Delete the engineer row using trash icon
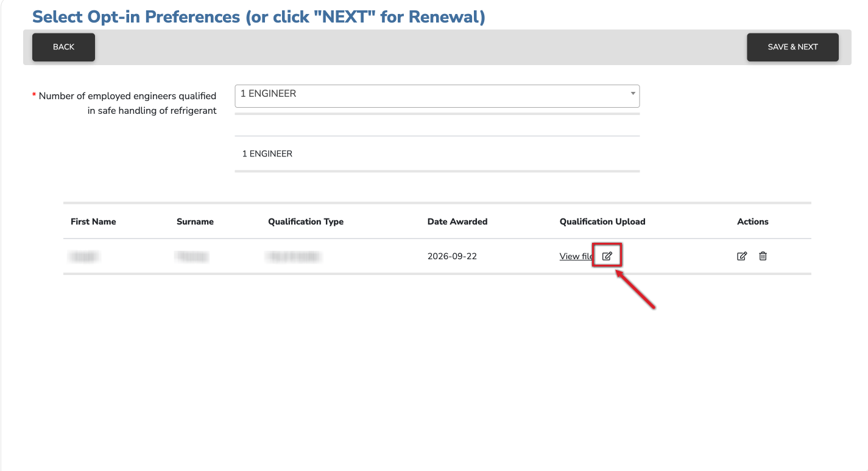Screen dimensions: 868x471 tap(763, 256)
